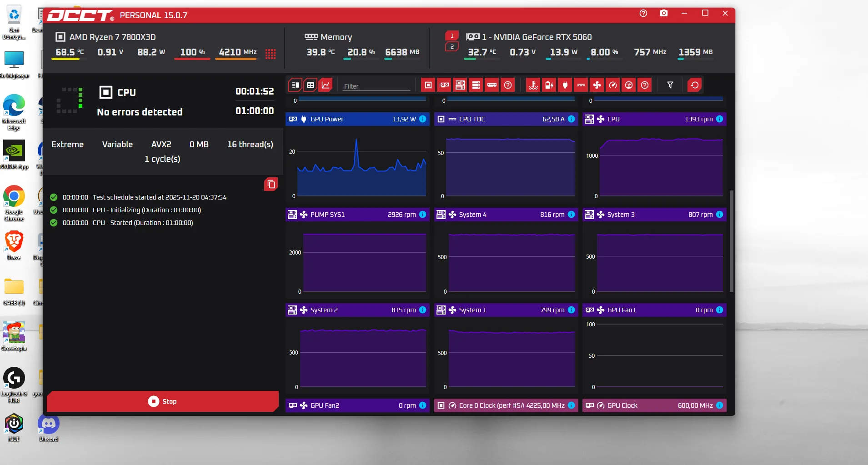Toggle CPU sensors filter in toolbar

[x=428, y=85]
